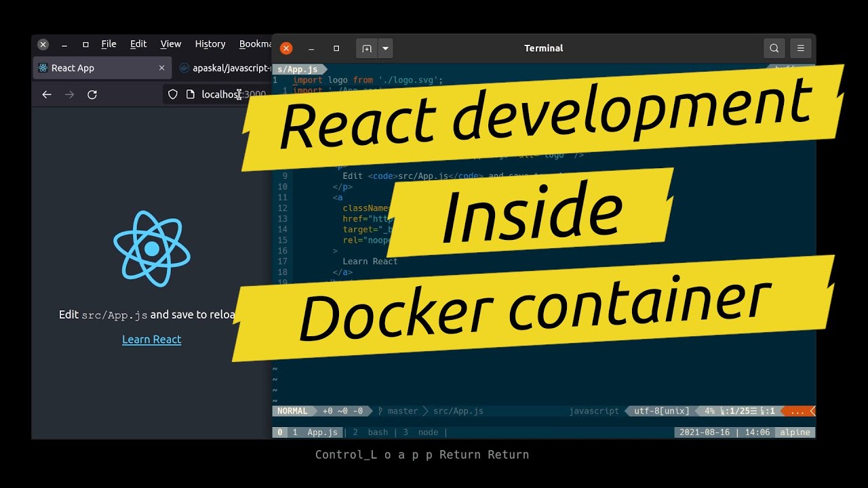
Task: Follow the Learn React link
Action: [151, 340]
